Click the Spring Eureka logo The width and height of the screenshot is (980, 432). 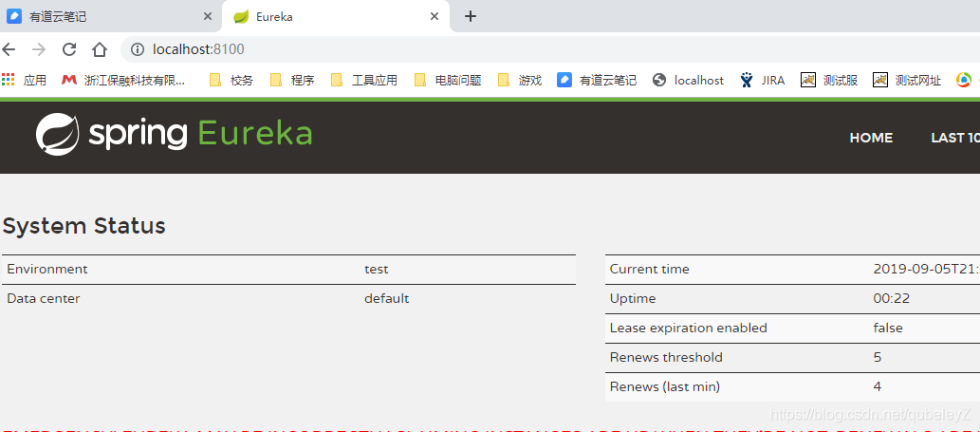tap(174, 134)
